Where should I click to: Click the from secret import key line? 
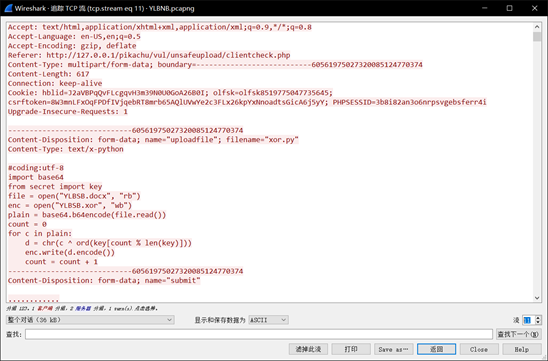pyautogui.click(x=55, y=187)
